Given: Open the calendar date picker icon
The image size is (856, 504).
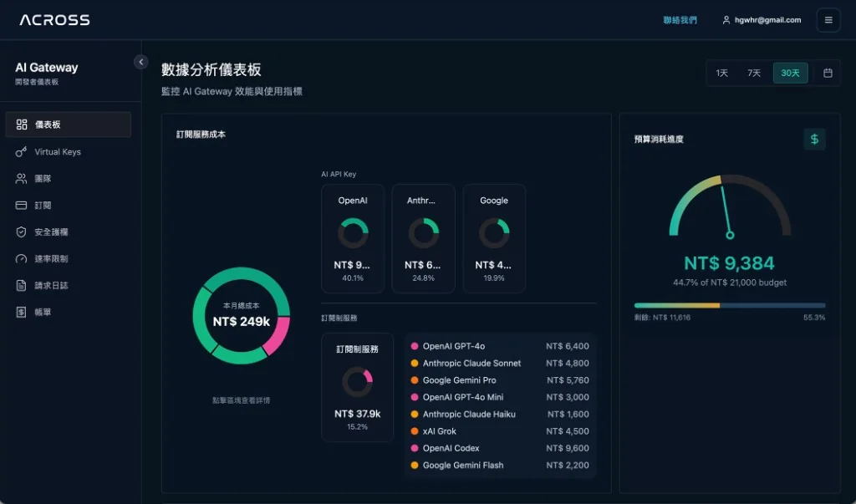Looking at the screenshot, I should coord(828,73).
